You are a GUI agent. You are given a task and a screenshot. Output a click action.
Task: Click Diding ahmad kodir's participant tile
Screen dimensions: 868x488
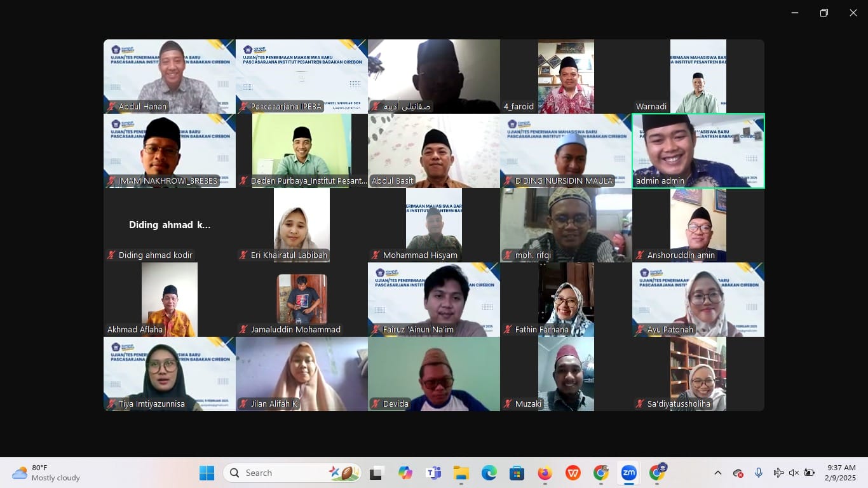[x=170, y=225]
